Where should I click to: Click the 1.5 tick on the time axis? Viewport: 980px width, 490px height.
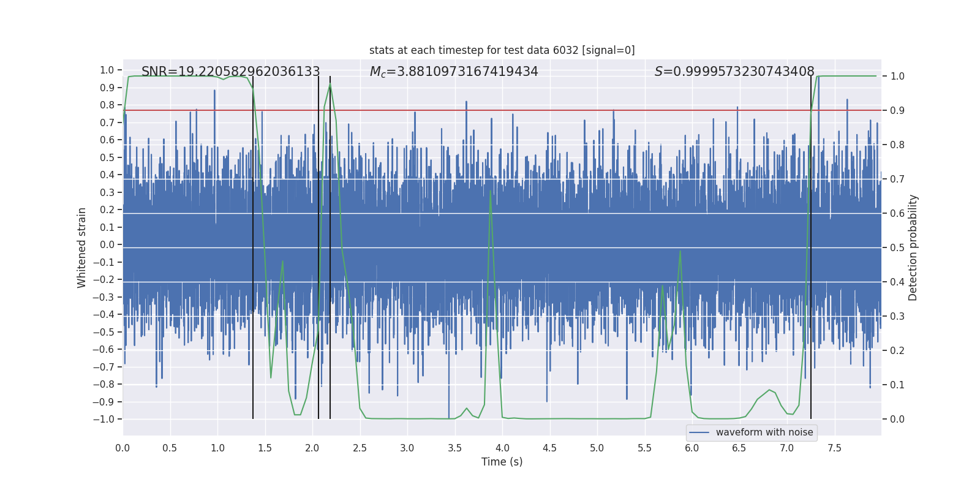click(x=265, y=448)
